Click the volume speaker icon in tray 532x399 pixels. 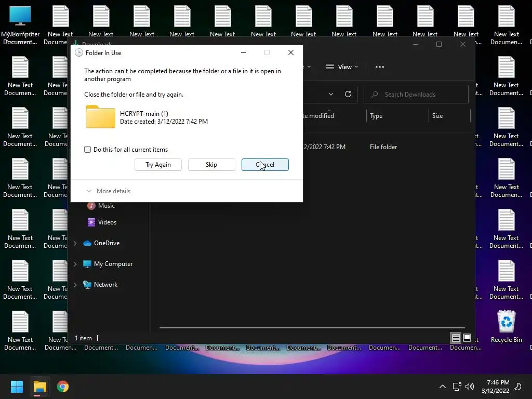470,387
